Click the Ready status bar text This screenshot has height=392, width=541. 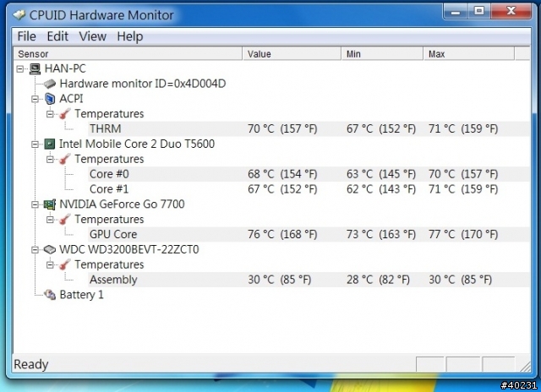(31, 364)
